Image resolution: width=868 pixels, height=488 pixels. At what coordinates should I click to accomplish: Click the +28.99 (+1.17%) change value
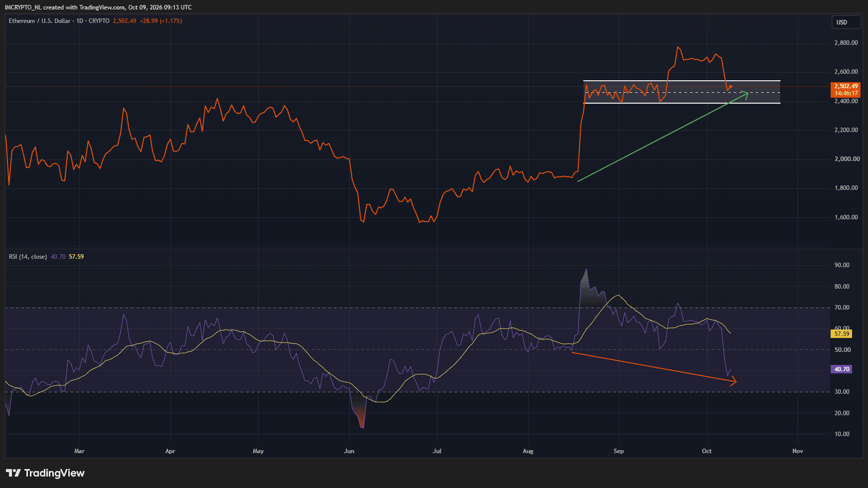[161, 21]
